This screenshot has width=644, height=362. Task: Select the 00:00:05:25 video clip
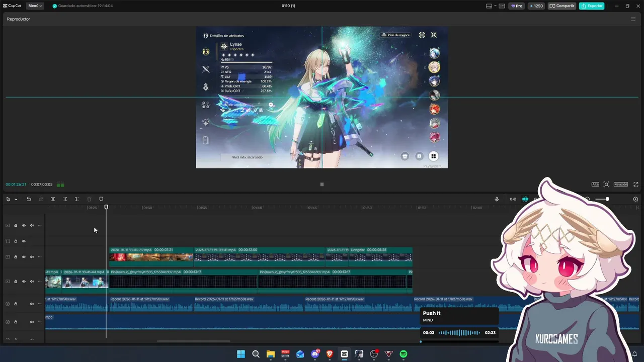(x=380, y=256)
